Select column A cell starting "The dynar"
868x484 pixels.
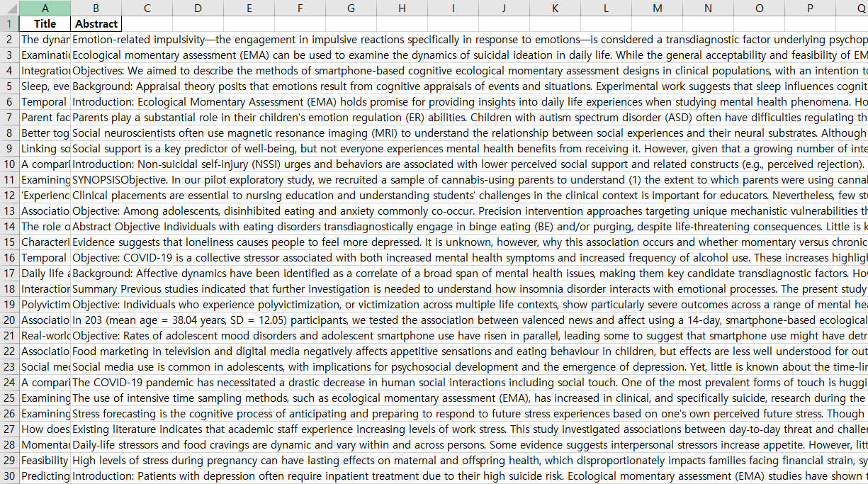pos(45,39)
